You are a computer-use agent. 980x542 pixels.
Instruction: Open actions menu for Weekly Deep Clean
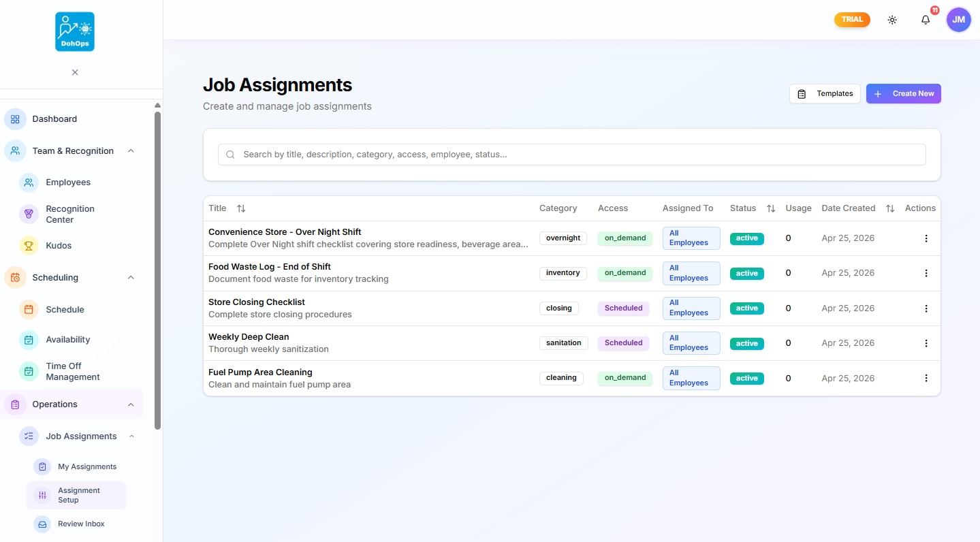point(926,343)
